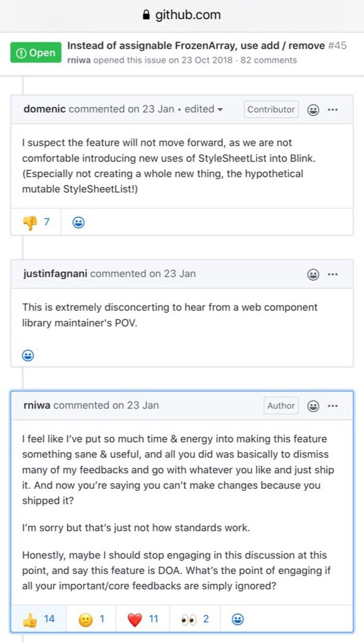Click the add-reaction smiley after the eyes reaction
This screenshot has height=643, width=364.
(238, 619)
